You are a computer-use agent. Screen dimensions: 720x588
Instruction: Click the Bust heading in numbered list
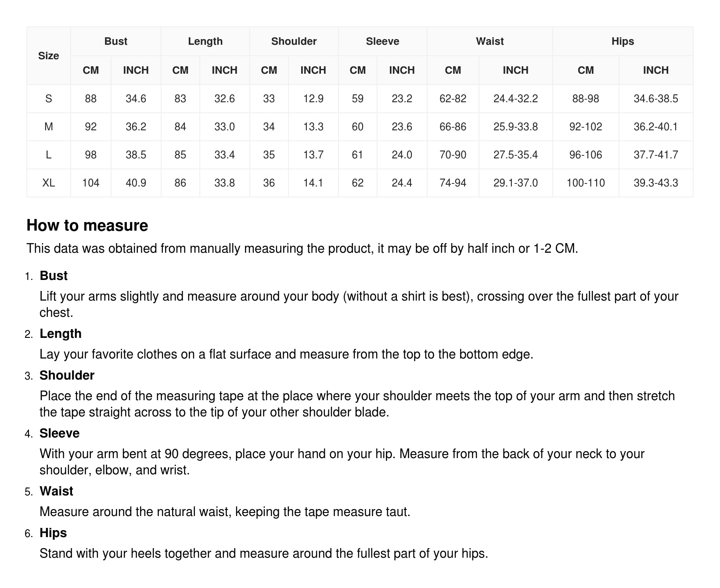point(54,276)
